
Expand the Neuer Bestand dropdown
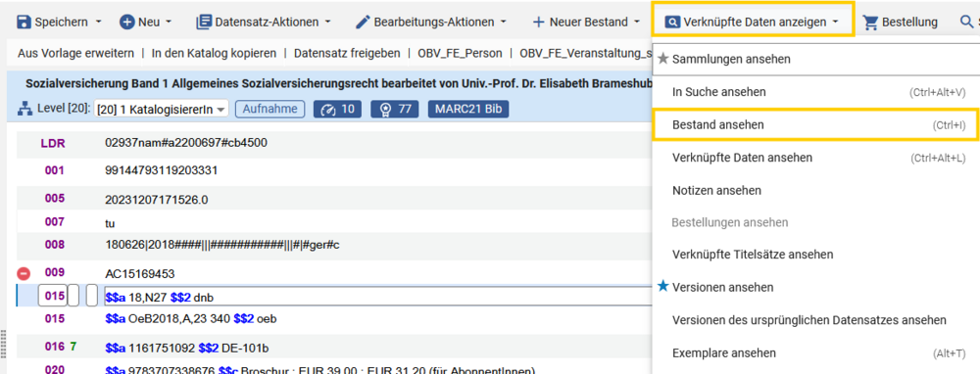(x=636, y=23)
